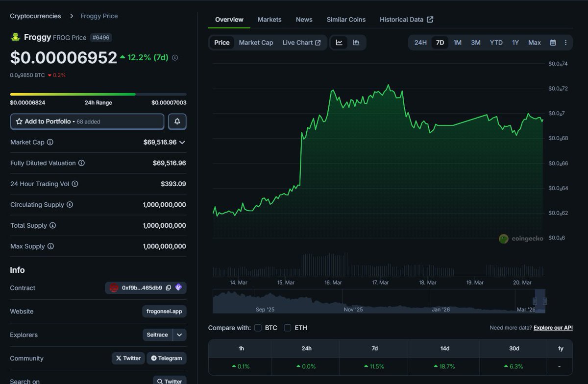The image size is (588, 384).
Task: Click the 24 Hour Trading Vol info icon
Action: click(x=75, y=184)
